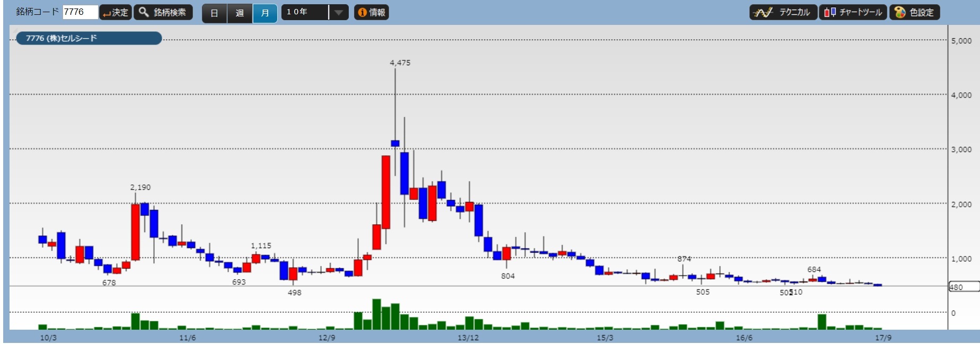Select the 月 monthly chart view
The width and height of the screenshot is (980, 344).
point(265,13)
